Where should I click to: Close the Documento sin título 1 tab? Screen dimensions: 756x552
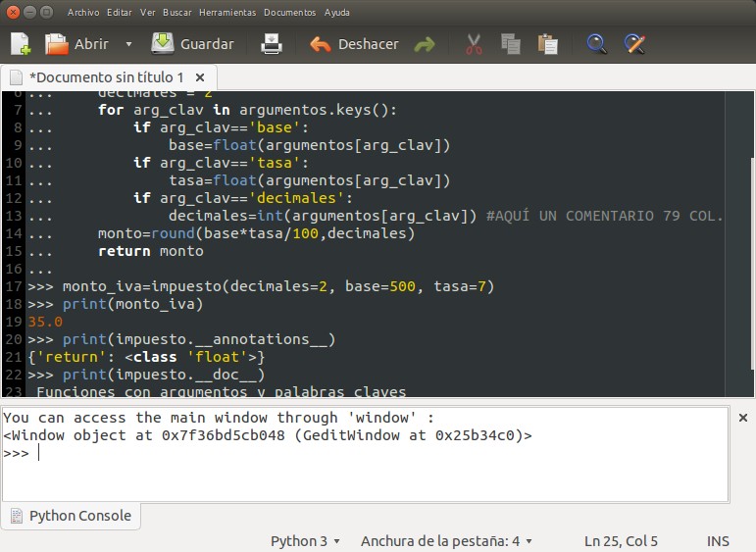(200, 76)
